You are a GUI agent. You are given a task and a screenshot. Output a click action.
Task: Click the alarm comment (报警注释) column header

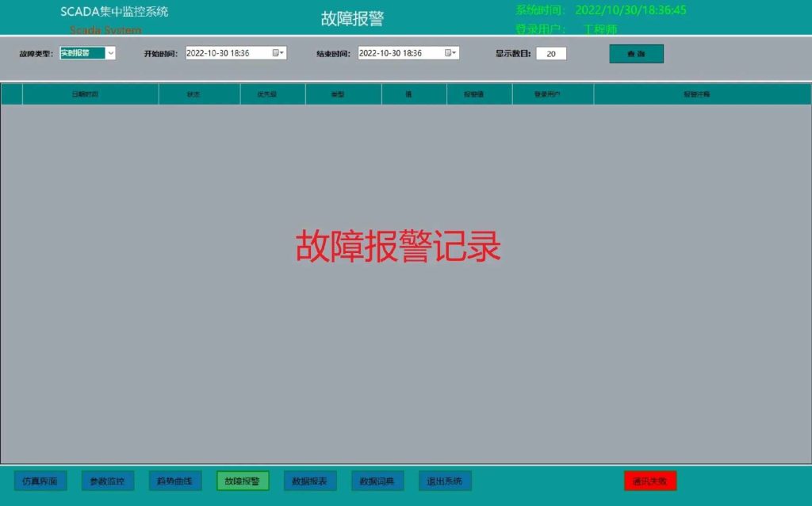tap(697, 94)
